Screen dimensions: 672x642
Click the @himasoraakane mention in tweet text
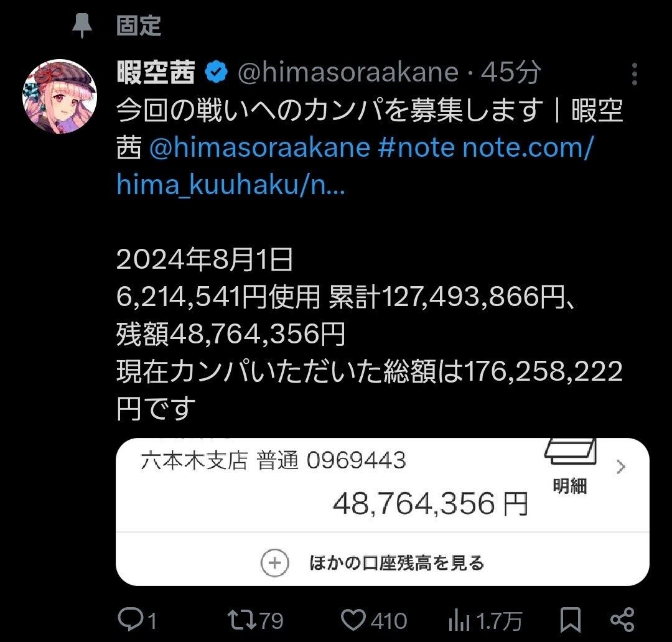point(259,147)
